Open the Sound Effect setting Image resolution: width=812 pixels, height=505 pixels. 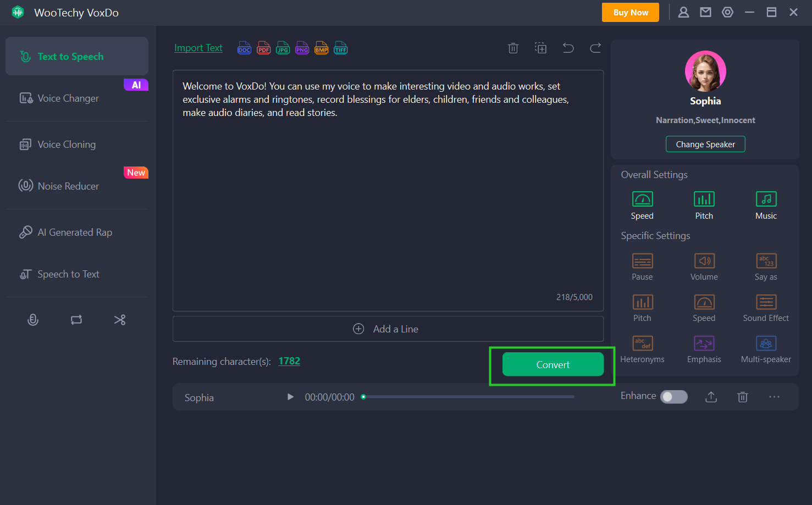pyautogui.click(x=766, y=307)
